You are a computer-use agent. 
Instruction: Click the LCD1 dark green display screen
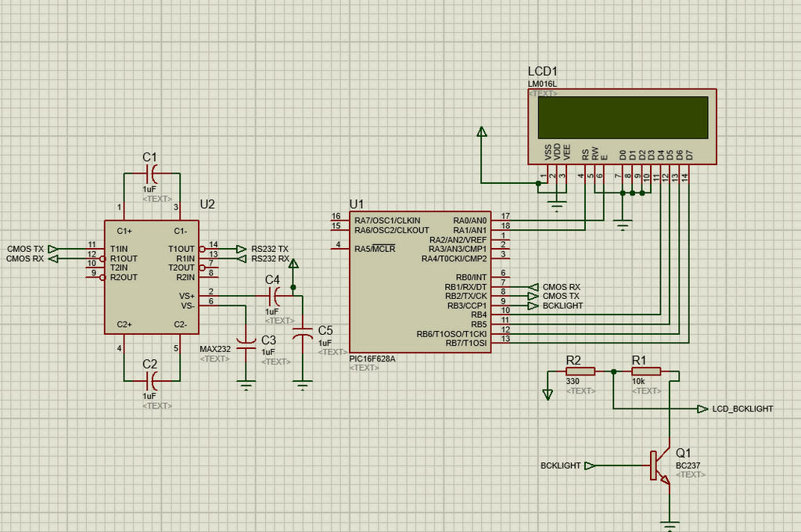[x=623, y=117]
